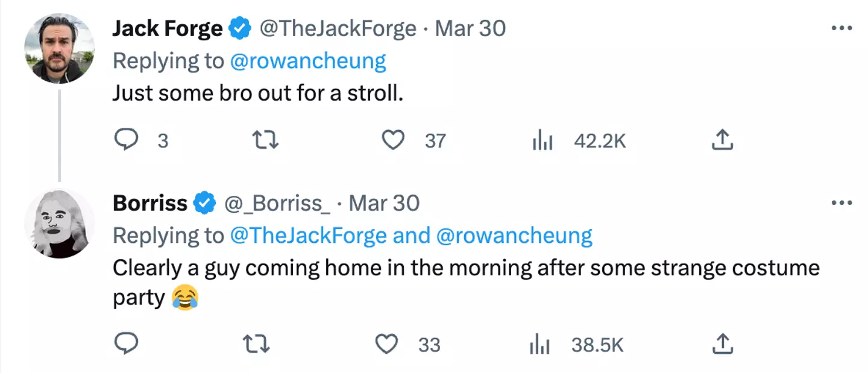This screenshot has height=373, width=868.
Task: Open the @TheJackForge and @rowancheung reply link
Action: click(x=411, y=236)
